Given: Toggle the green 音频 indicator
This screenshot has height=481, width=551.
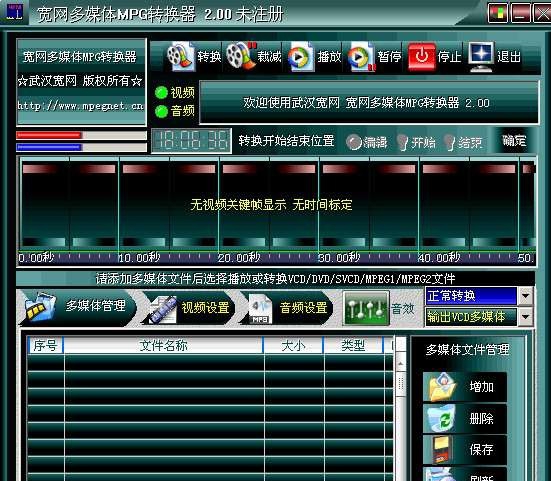Looking at the screenshot, I should click(x=161, y=111).
